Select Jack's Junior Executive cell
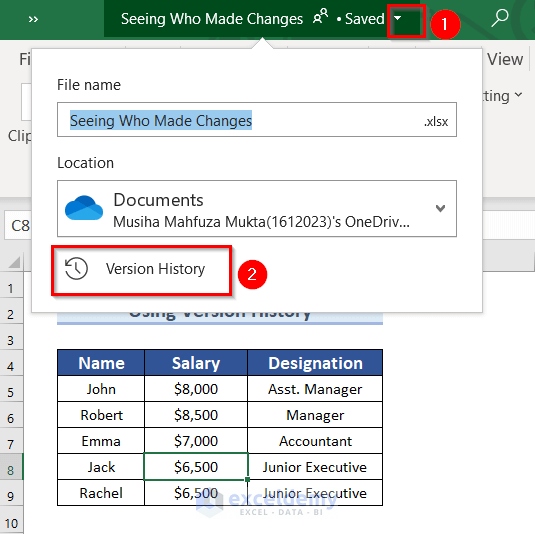This screenshot has width=535, height=534. 315,467
